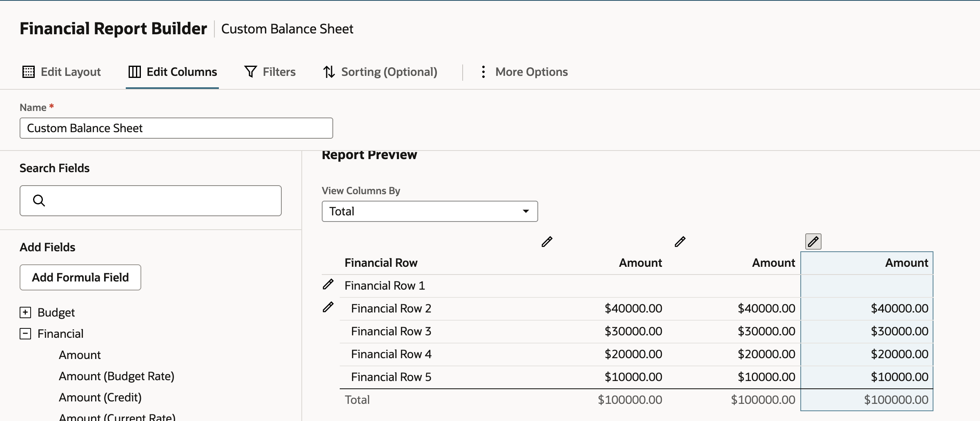Click the Total row label
Image resolution: width=980 pixels, height=421 pixels.
(357, 400)
